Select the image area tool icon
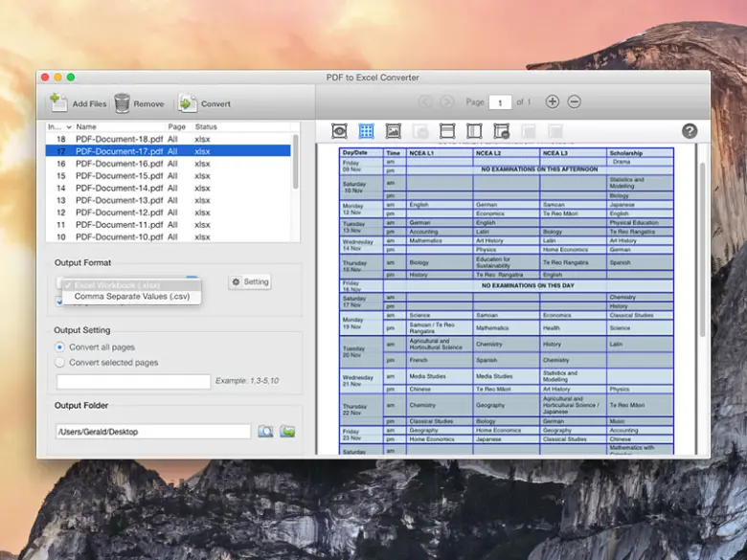Image resolution: width=747 pixels, height=560 pixels. pos(393,131)
